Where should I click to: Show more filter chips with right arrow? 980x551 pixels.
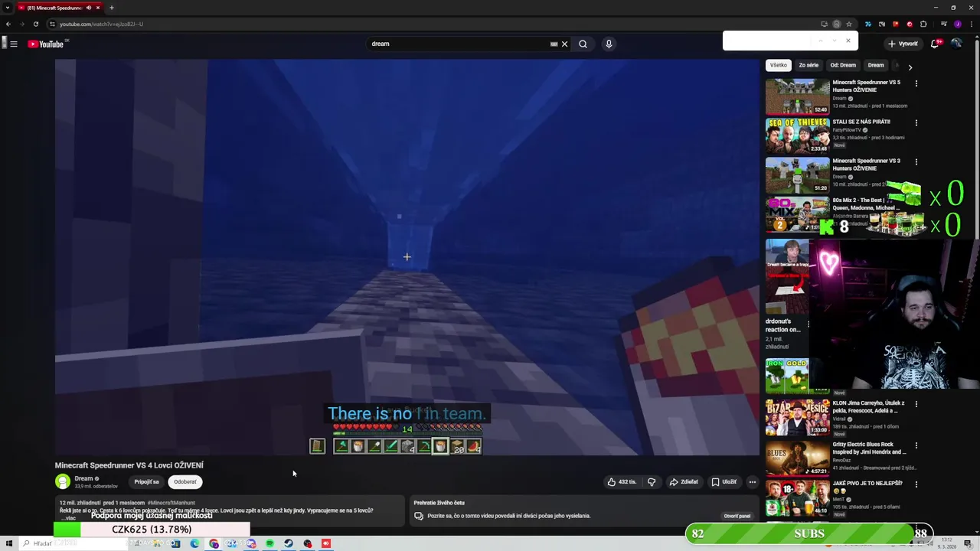click(910, 67)
